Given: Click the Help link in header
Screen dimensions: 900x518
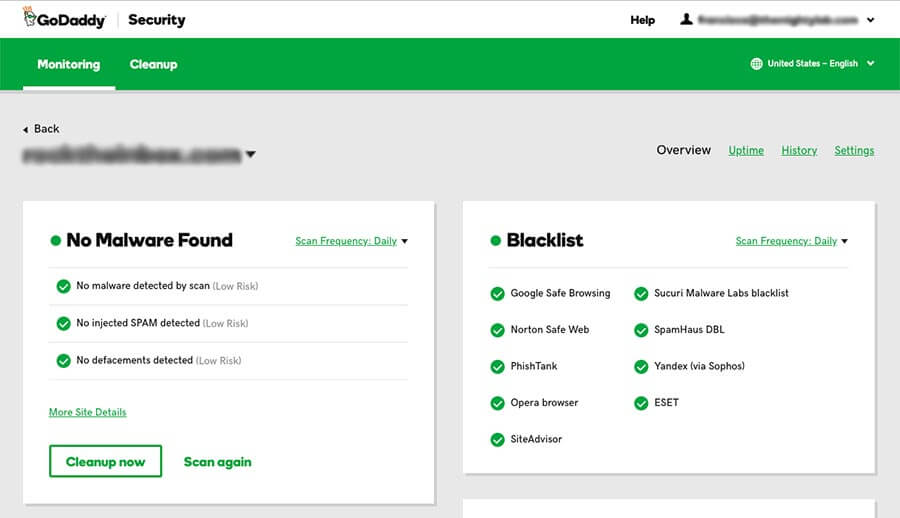Looking at the screenshot, I should click(642, 20).
